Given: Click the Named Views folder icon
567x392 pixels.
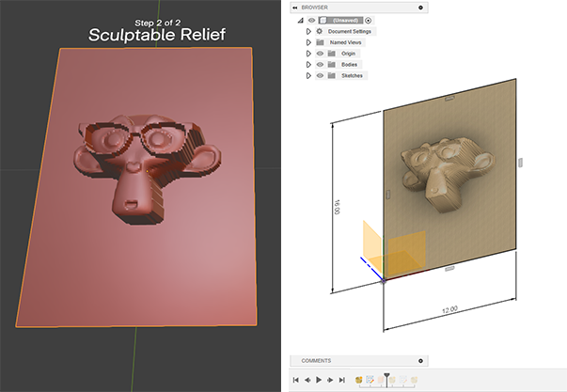Looking at the screenshot, I should [320, 42].
